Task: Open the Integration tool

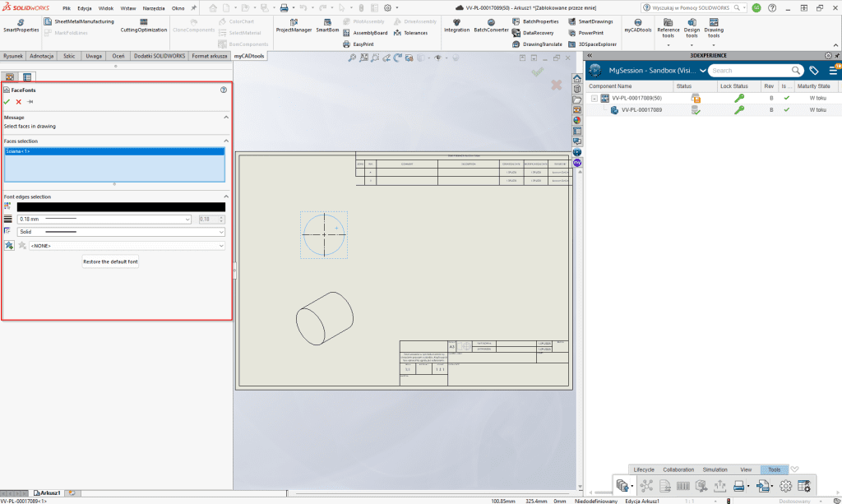Action: tap(456, 25)
